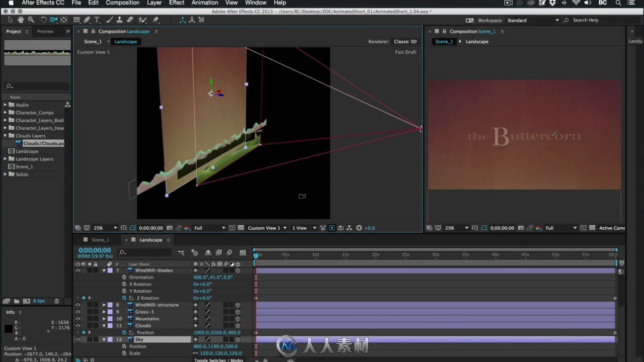Image resolution: width=644 pixels, height=362 pixels.
Task: Open the Graph Editor icon in timeline
Action: [x=243, y=252]
